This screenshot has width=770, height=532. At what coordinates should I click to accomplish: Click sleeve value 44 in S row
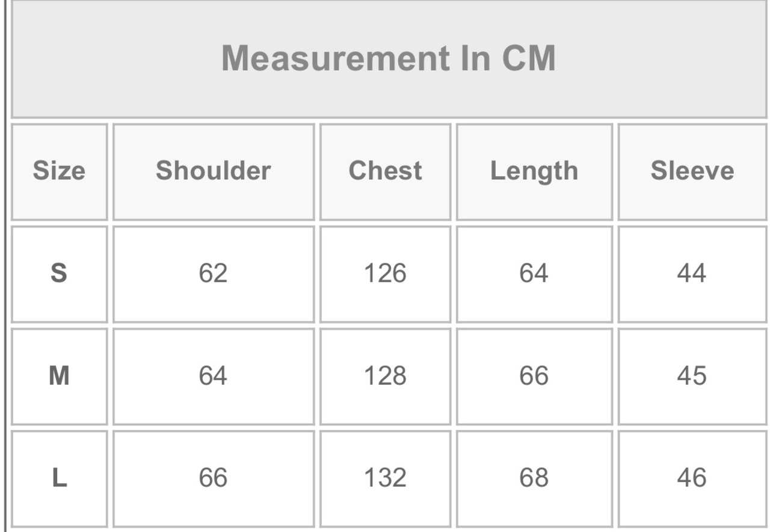tap(691, 274)
